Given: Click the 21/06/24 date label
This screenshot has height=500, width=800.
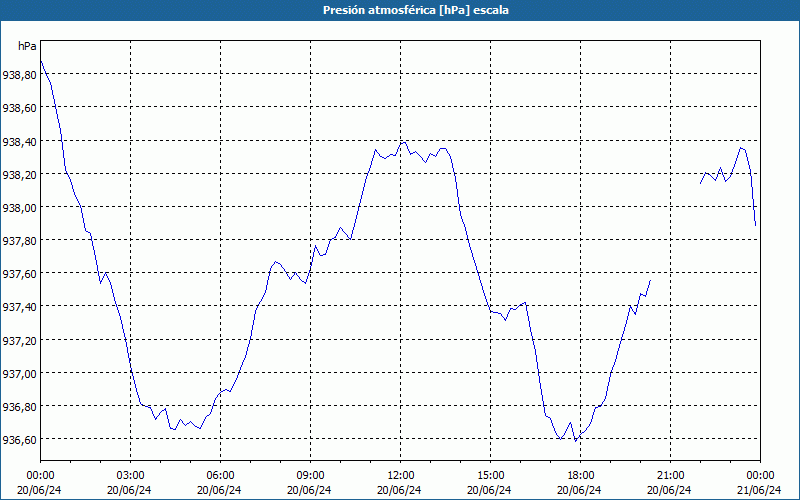Looking at the screenshot, I should click(x=759, y=490).
